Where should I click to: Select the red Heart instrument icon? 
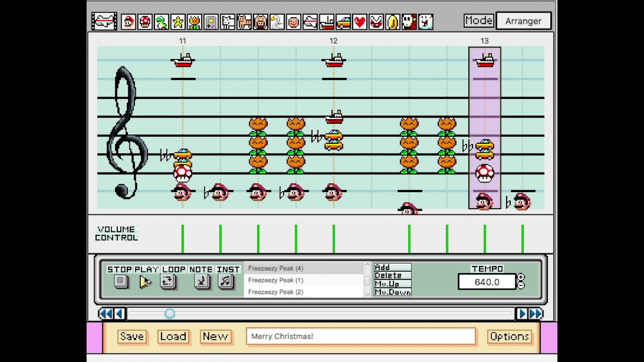point(360,22)
